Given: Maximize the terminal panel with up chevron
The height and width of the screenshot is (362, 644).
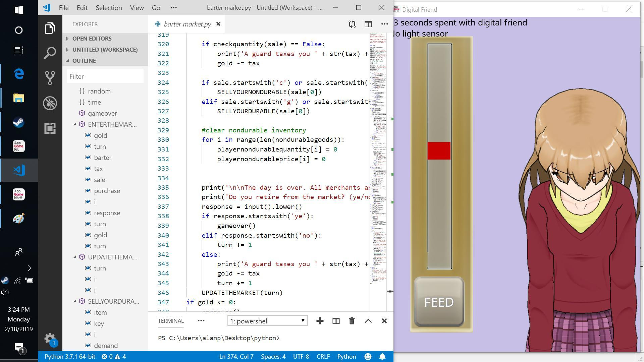Looking at the screenshot, I should [x=368, y=321].
